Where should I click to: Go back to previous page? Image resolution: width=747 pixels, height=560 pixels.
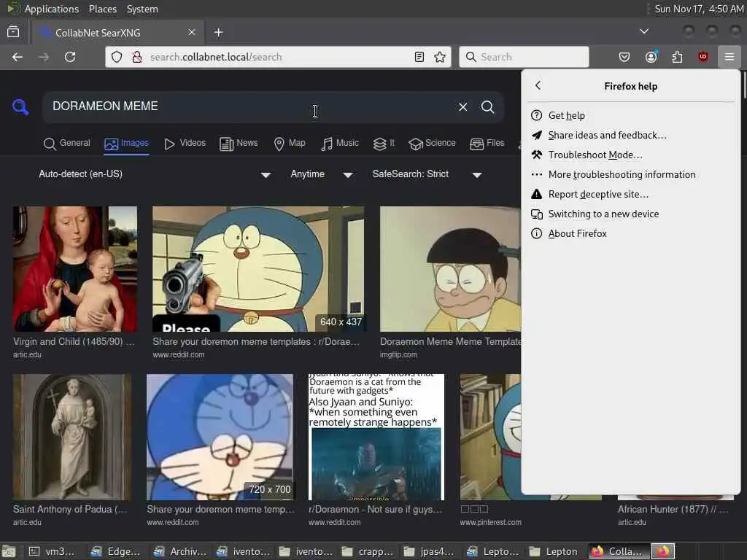pyautogui.click(x=18, y=57)
